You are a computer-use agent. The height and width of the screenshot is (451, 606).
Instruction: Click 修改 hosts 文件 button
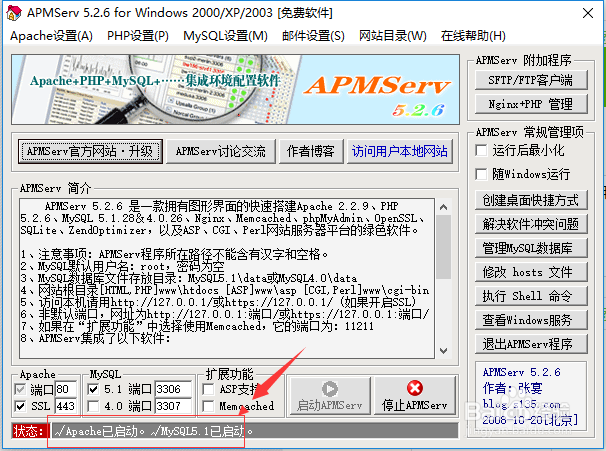(x=531, y=272)
